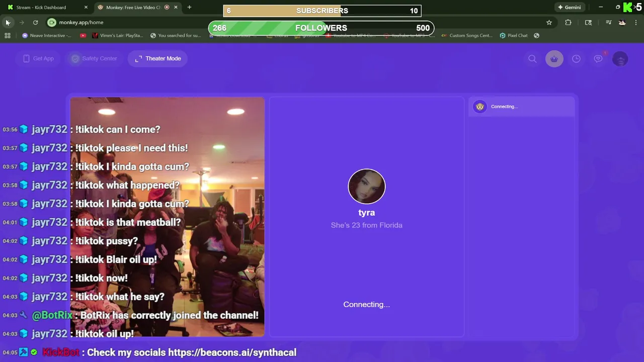Screen dimensions: 644x362
Task: Open the Safety Center
Action: coord(94,58)
